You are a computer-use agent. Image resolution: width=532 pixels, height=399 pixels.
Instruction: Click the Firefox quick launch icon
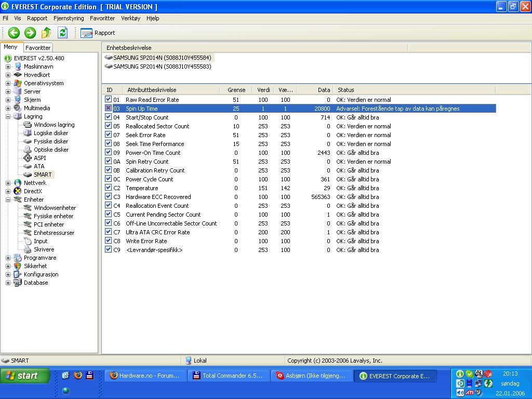tap(78, 375)
